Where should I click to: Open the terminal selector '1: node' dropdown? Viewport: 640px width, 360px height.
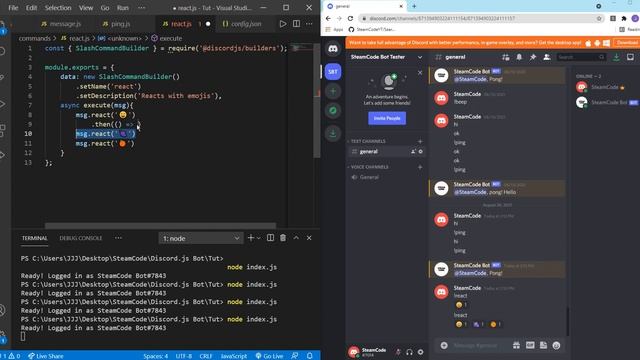(x=201, y=238)
